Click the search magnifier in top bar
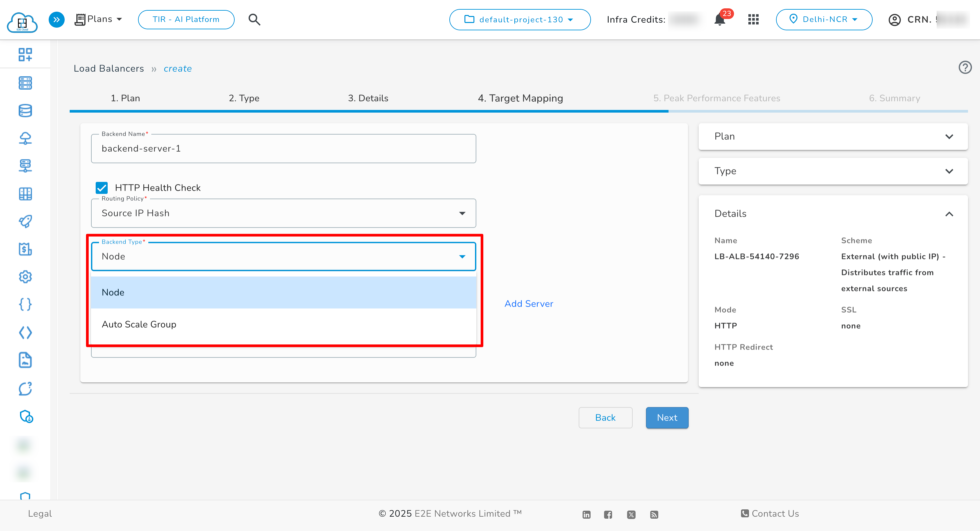This screenshot has height=531, width=980. (x=254, y=19)
